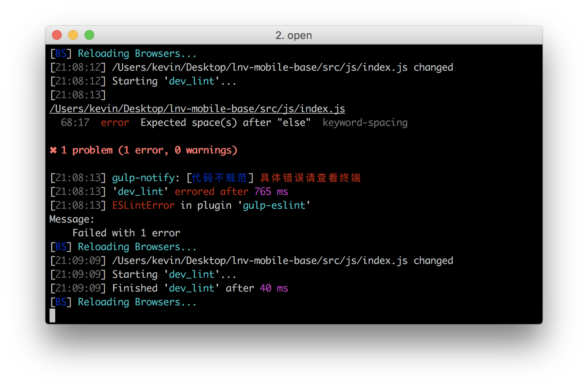Click the terminal cursor block
Image resolution: width=588 pixels, height=389 pixels.
pos(52,316)
